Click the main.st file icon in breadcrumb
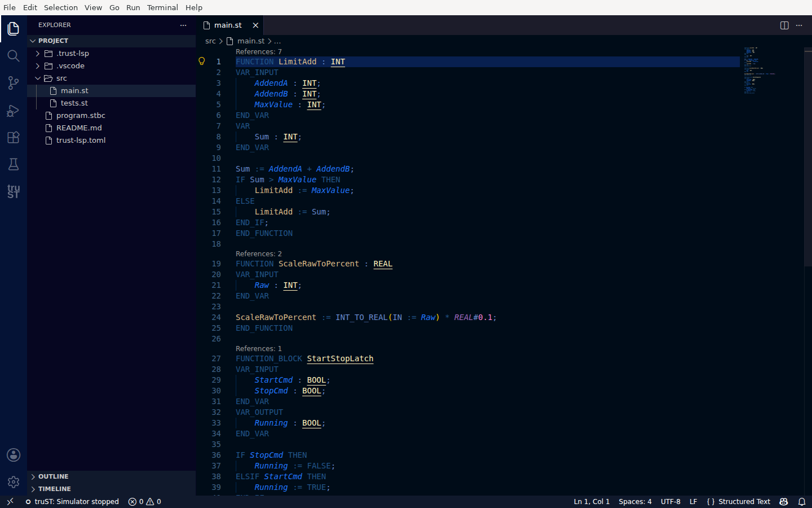The height and width of the screenshot is (508, 812). (x=230, y=41)
